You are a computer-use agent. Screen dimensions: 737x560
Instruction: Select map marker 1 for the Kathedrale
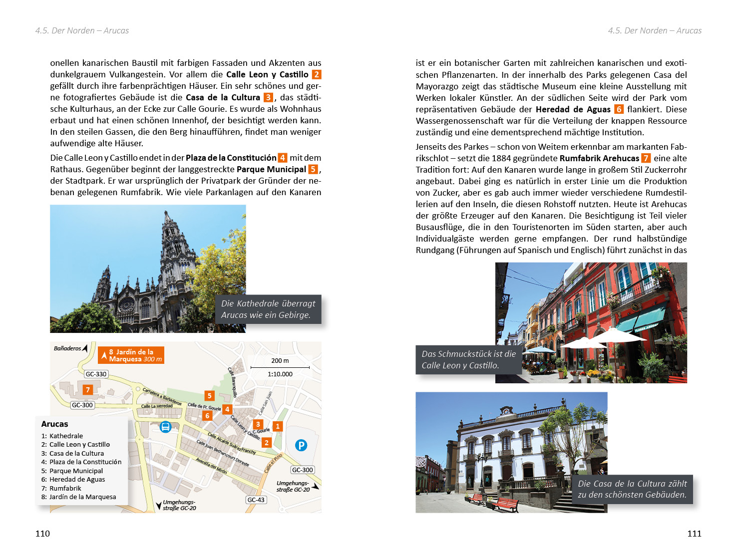278,426
